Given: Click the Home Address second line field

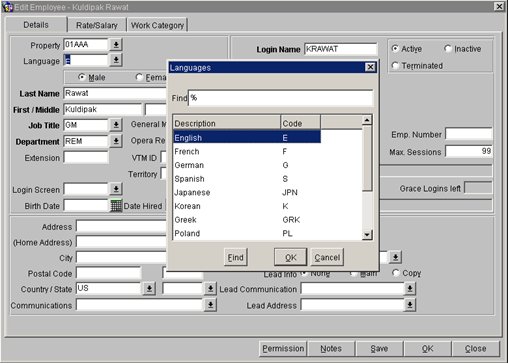Looking at the screenshot, I should (x=122, y=242).
